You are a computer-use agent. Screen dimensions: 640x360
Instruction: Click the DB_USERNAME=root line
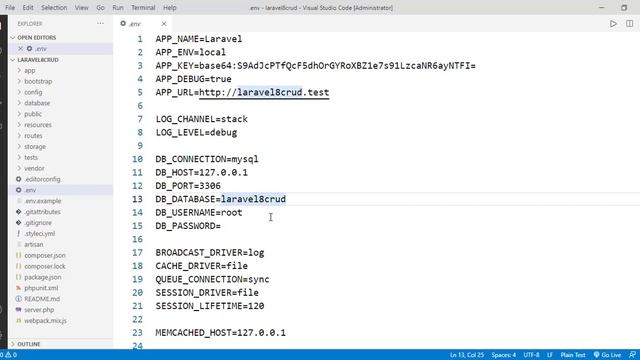pyautogui.click(x=199, y=213)
